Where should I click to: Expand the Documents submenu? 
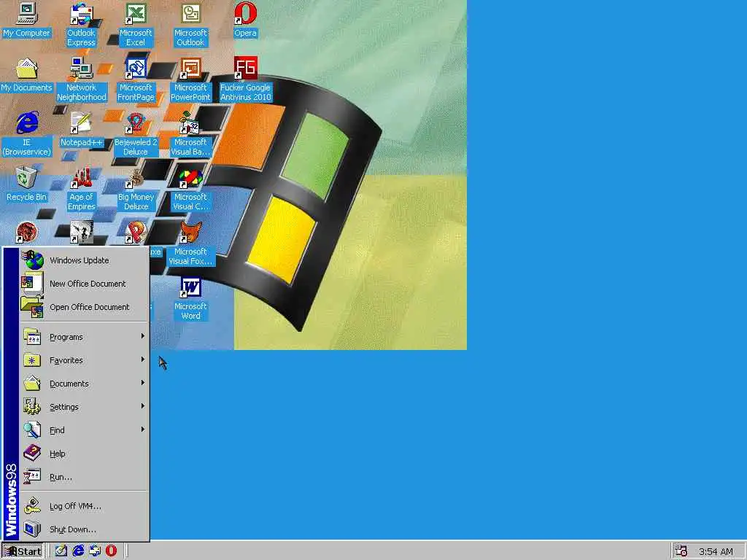coord(84,384)
